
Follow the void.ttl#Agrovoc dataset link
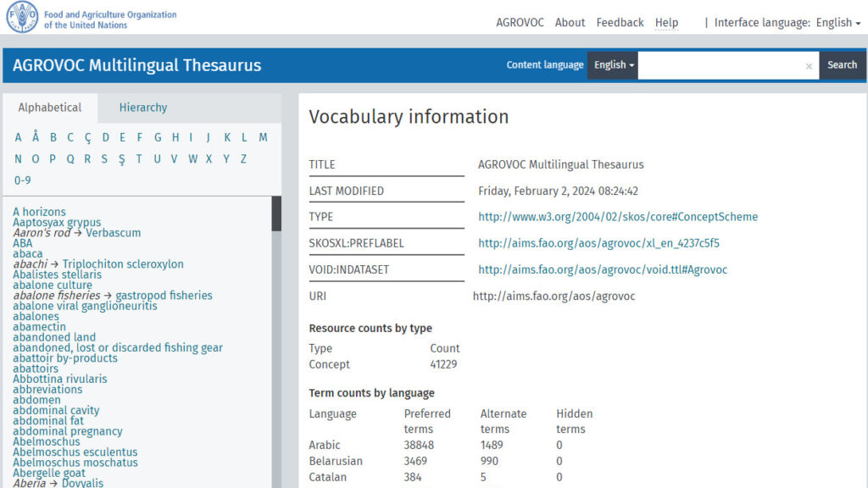click(603, 270)
